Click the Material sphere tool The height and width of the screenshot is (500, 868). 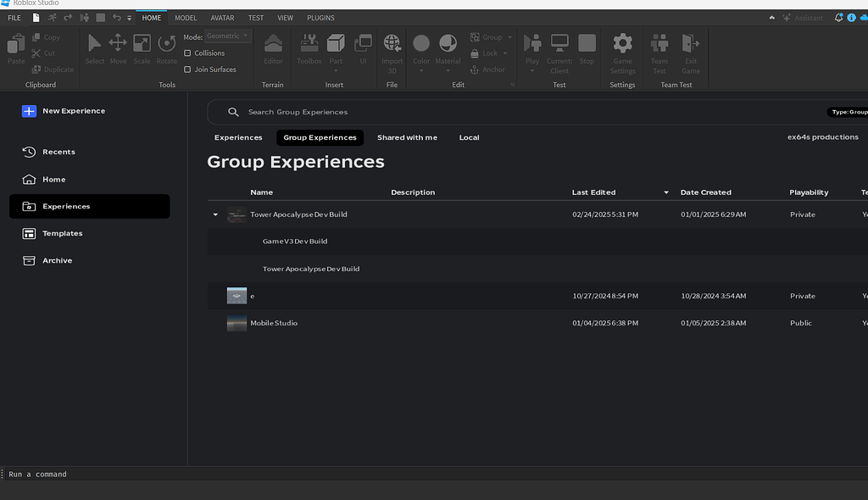pos(448,43)
